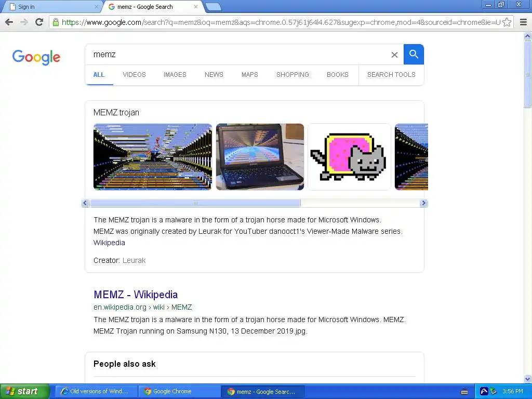Bookmark this page with the star
The height and width of the screenshot is (399, 532).
click(x=507, y=22)
